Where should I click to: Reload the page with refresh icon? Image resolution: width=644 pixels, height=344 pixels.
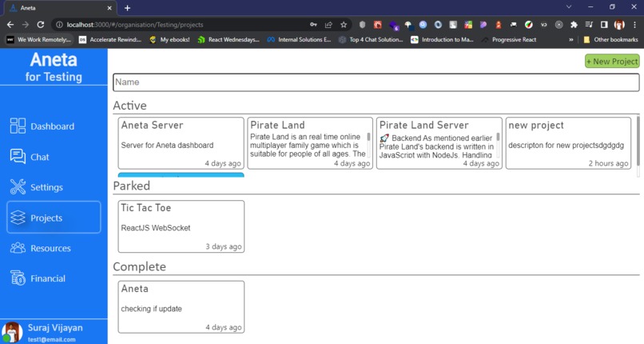click(40, 25)
